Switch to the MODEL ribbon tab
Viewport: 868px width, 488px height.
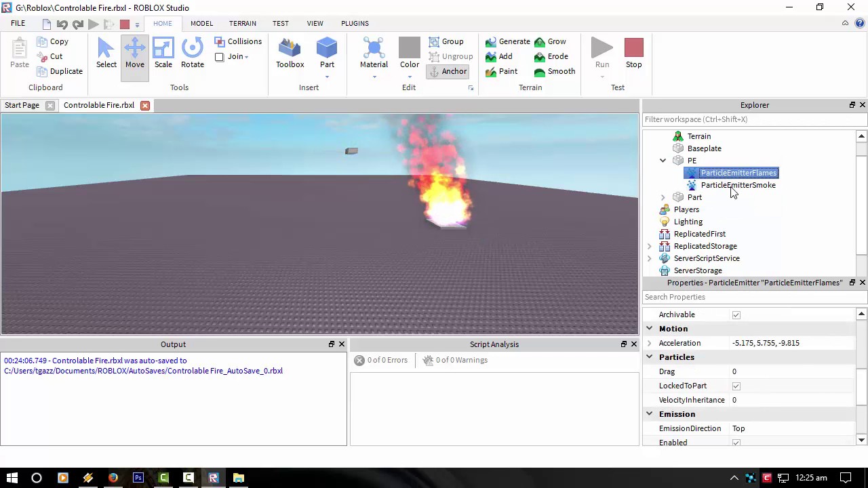click(201, 23)
